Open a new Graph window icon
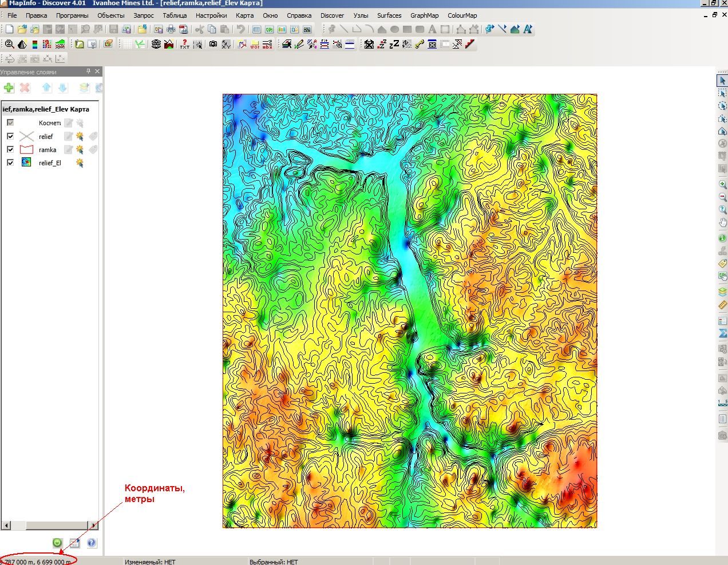The height and width of the screenshot is (565, 728). (282, 29)
